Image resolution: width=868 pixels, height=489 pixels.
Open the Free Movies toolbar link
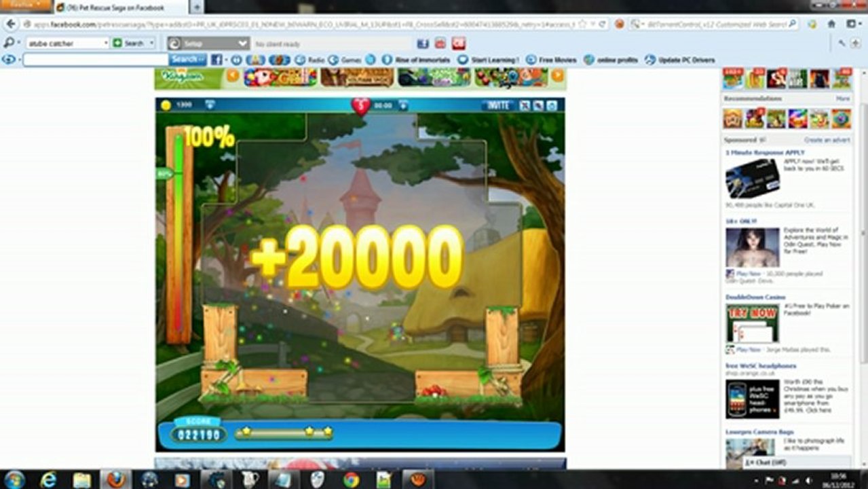coord(551,60)
